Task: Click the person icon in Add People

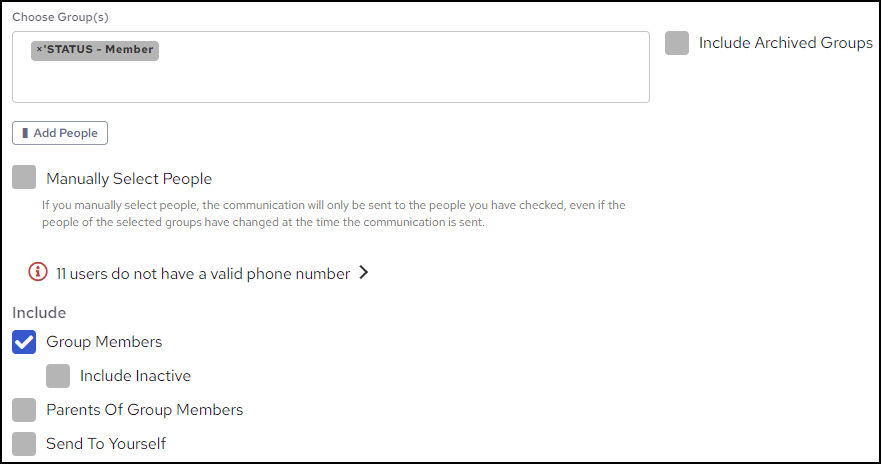Action: coord(25,133)
